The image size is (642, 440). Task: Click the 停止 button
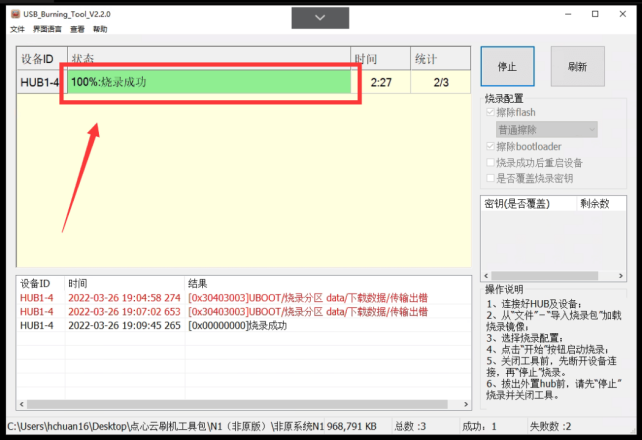[507, 67]
